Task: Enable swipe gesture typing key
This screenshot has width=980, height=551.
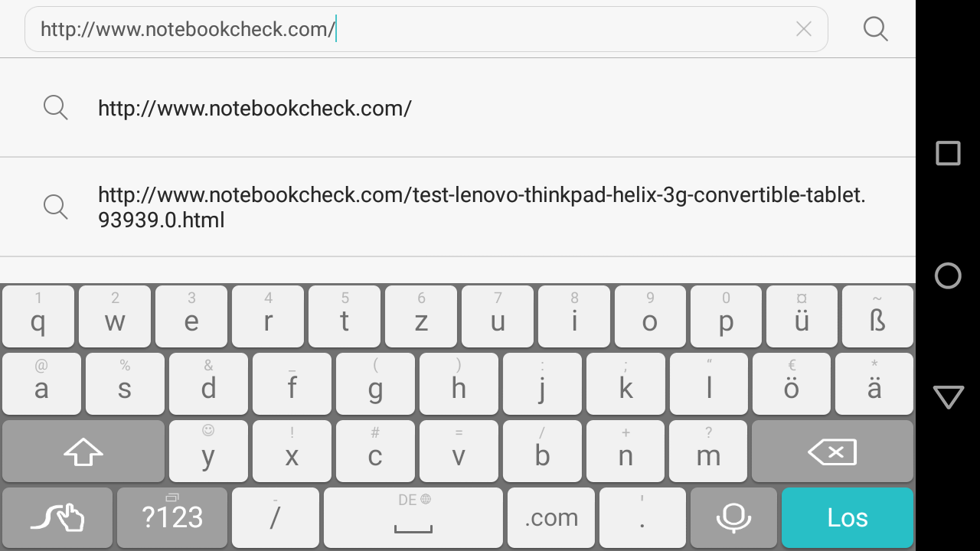Action: point(57,518)
